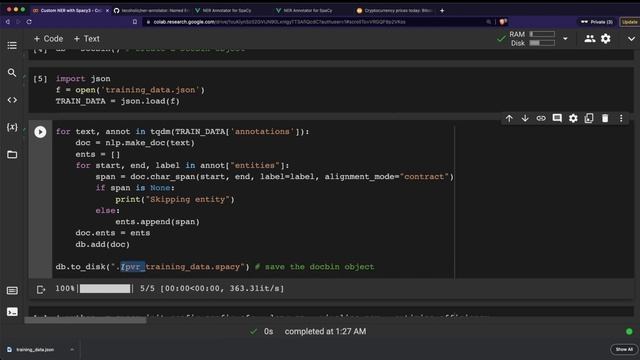The height and width of the screenshot is (360, 640).
Task: Open cell editor settings gear
Action: point(573,118)
